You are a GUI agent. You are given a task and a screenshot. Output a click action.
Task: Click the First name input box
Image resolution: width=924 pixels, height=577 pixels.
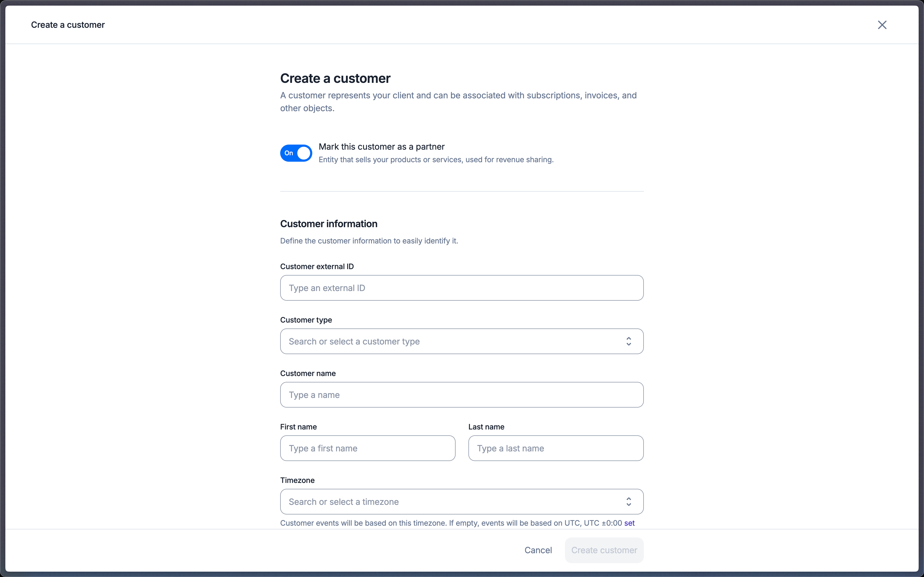click(x=368, y=448)
